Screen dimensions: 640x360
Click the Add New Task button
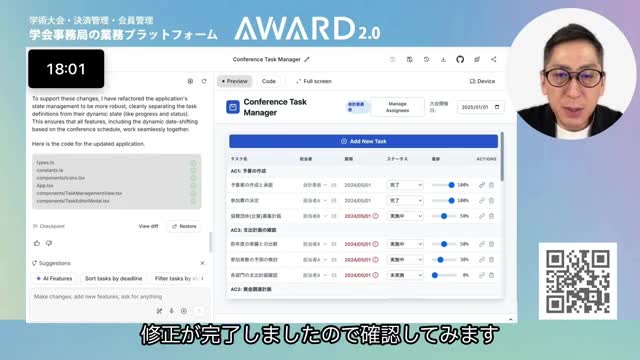pyautogui.click(x=363, y=141)
